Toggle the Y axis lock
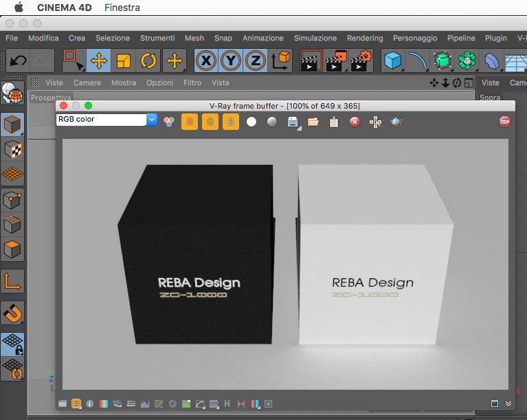Viewport: 527px width, 420px height. coord(231,60)
